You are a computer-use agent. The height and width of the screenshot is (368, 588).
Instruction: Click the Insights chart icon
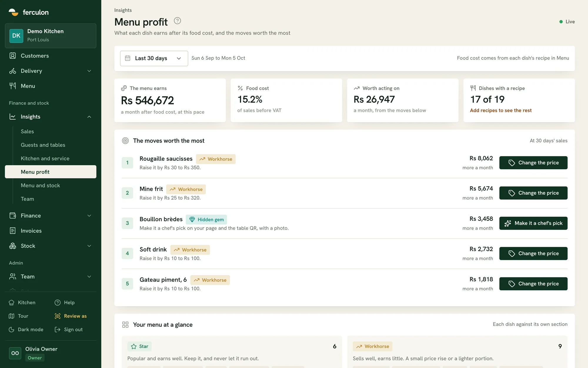[13, 117]
